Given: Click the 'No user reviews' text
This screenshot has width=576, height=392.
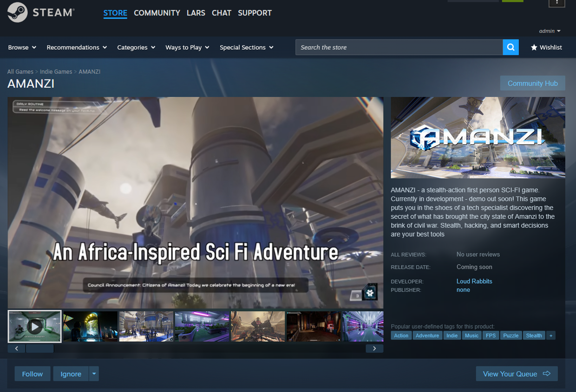Looking at the screenshot, I should coord(478,255).
